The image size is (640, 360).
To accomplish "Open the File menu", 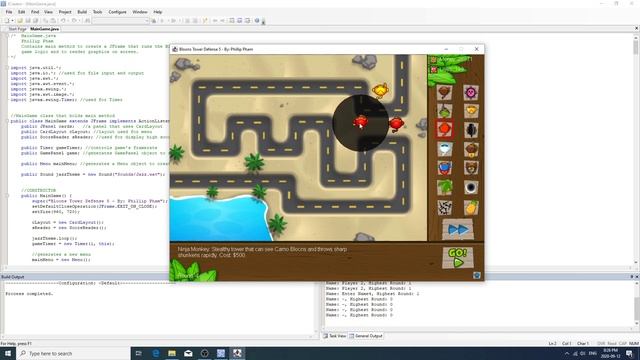I will [x=9, y=12].
